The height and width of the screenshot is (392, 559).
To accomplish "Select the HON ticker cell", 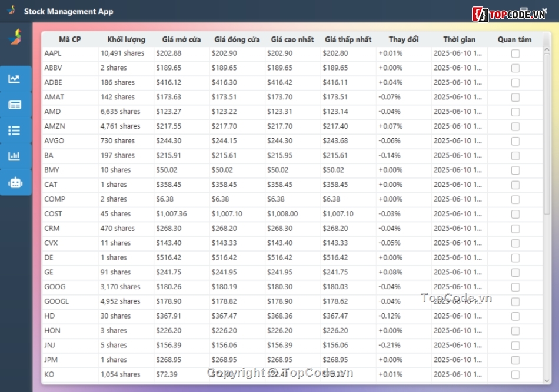I will pos(70,331).
